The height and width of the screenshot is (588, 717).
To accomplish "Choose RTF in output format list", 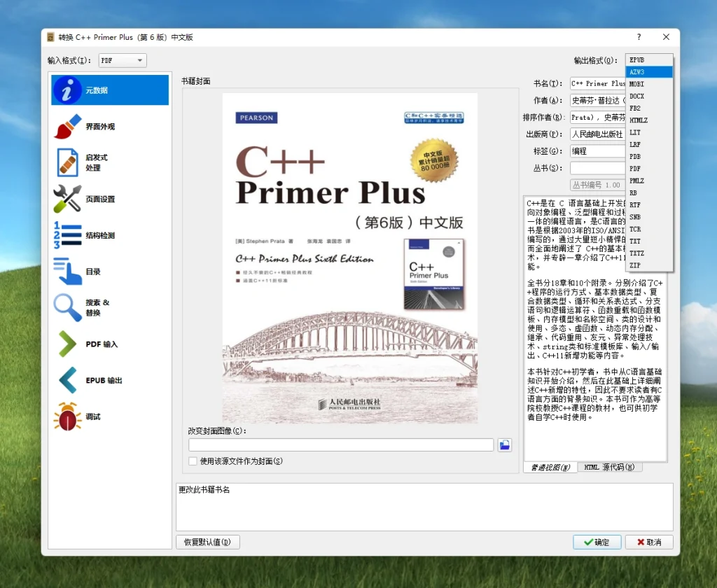I will click(649, 205).
